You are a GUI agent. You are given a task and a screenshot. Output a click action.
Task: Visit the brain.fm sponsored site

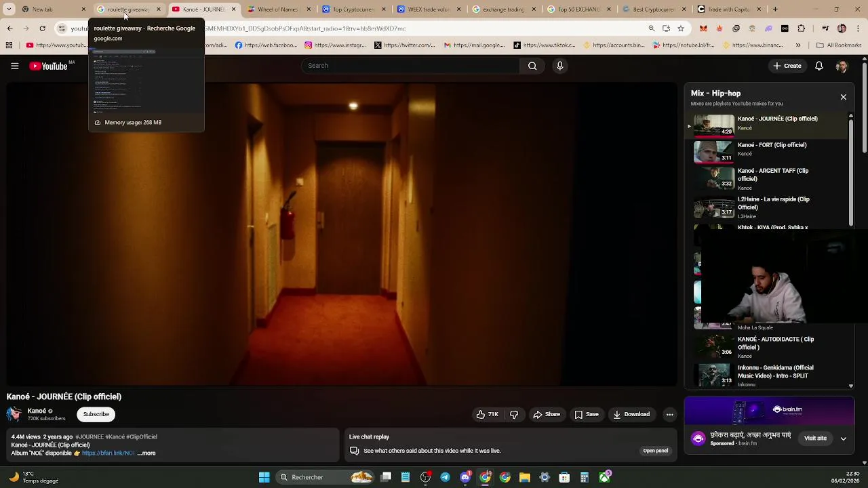coord(815,438)
